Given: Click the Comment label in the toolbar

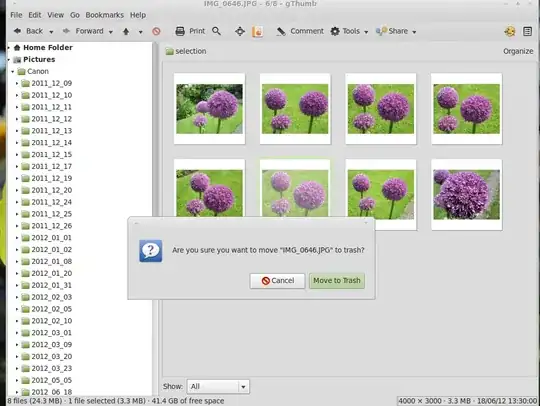Looking at the screenshot, I should (x=307, y=31).
